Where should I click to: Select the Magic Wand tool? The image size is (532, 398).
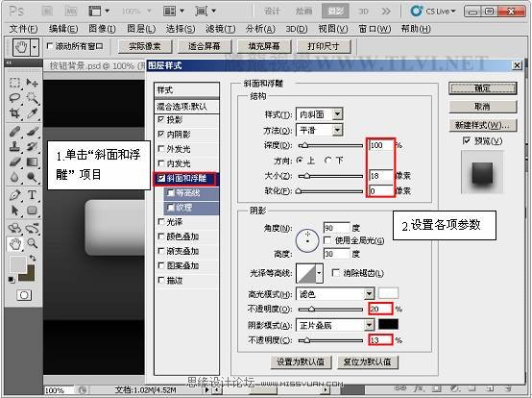(x=32, y=98)
